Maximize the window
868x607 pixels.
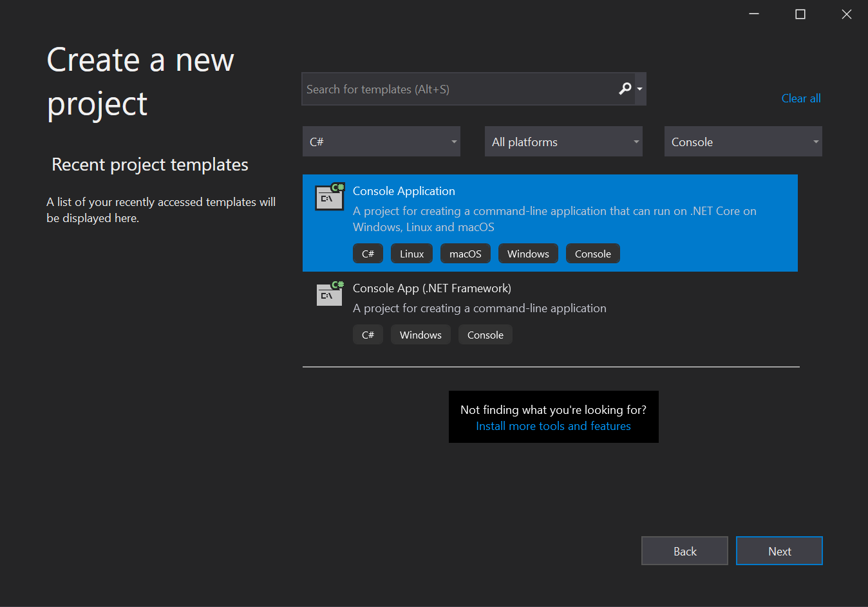tap(800, 14)
